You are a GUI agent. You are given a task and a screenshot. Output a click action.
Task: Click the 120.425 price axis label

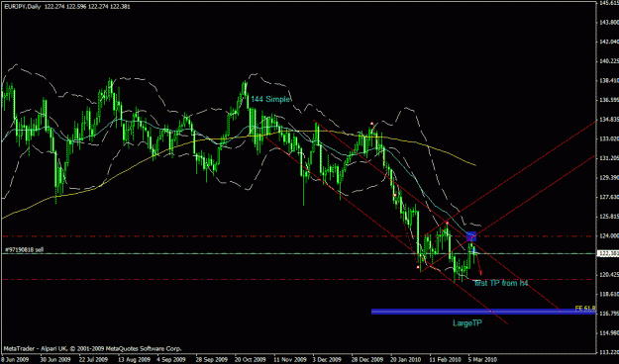tap(609, 274)
